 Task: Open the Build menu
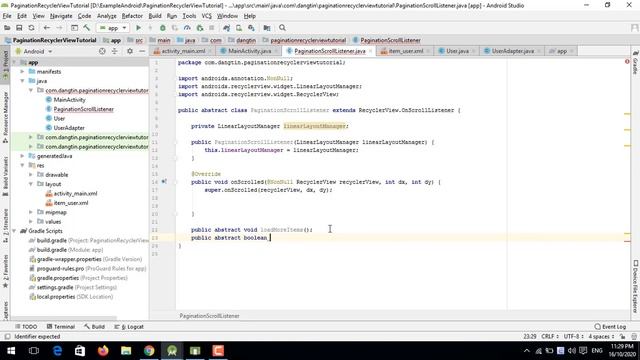(155, 16)
